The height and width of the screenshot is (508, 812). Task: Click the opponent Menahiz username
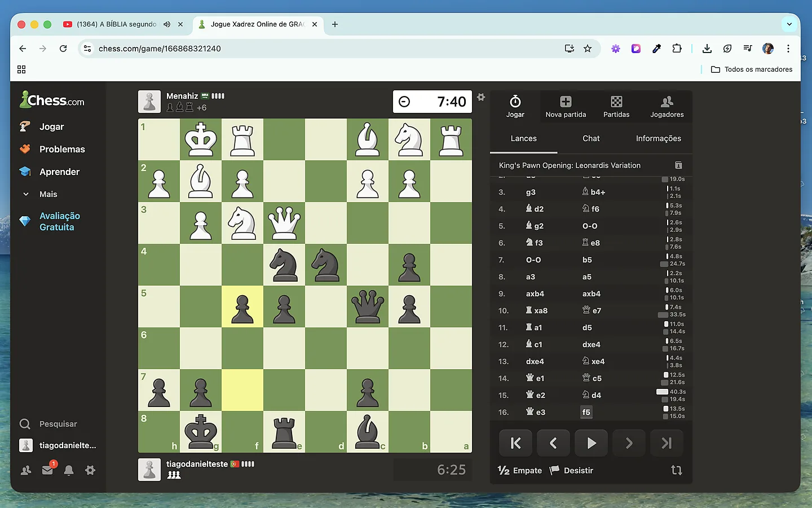182,96
